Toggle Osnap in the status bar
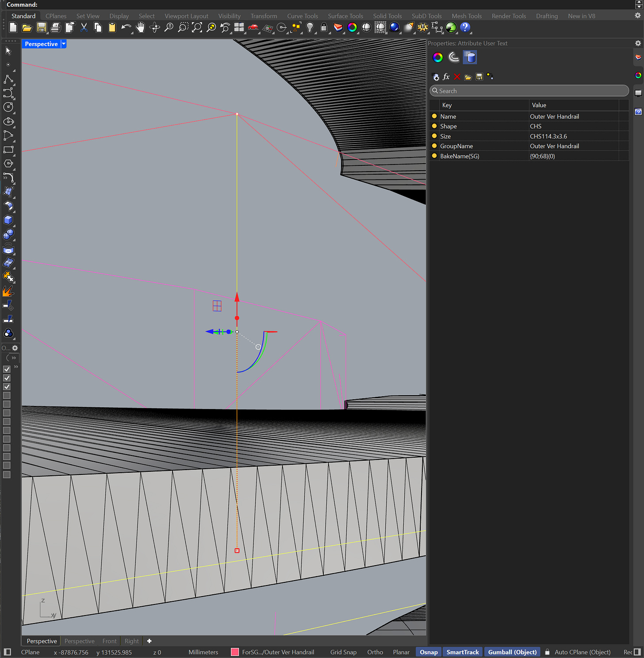 428,652
